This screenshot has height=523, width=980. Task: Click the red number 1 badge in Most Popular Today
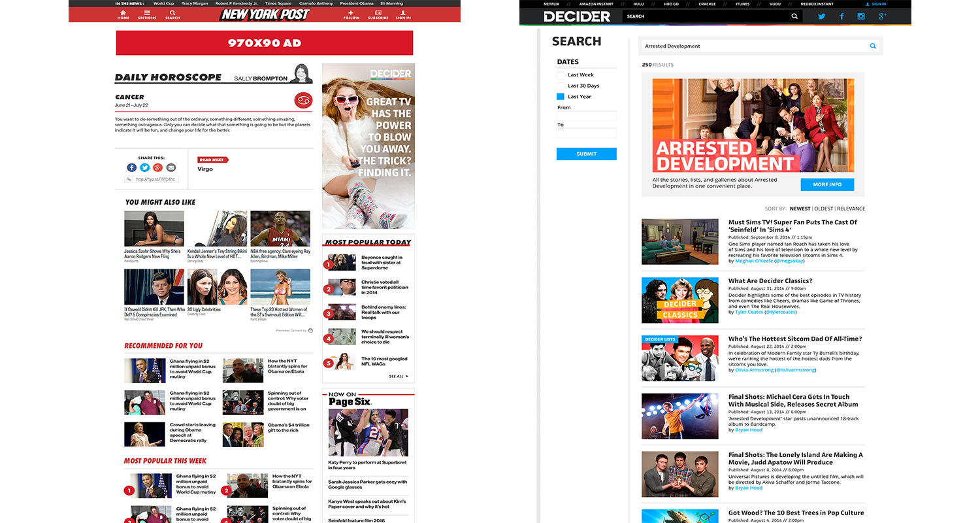tap(329, 265)
